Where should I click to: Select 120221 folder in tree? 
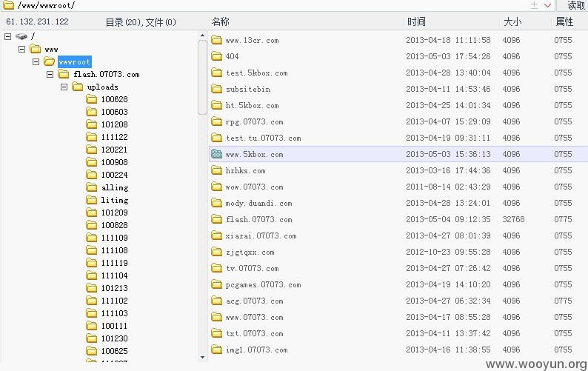(114, 150)
